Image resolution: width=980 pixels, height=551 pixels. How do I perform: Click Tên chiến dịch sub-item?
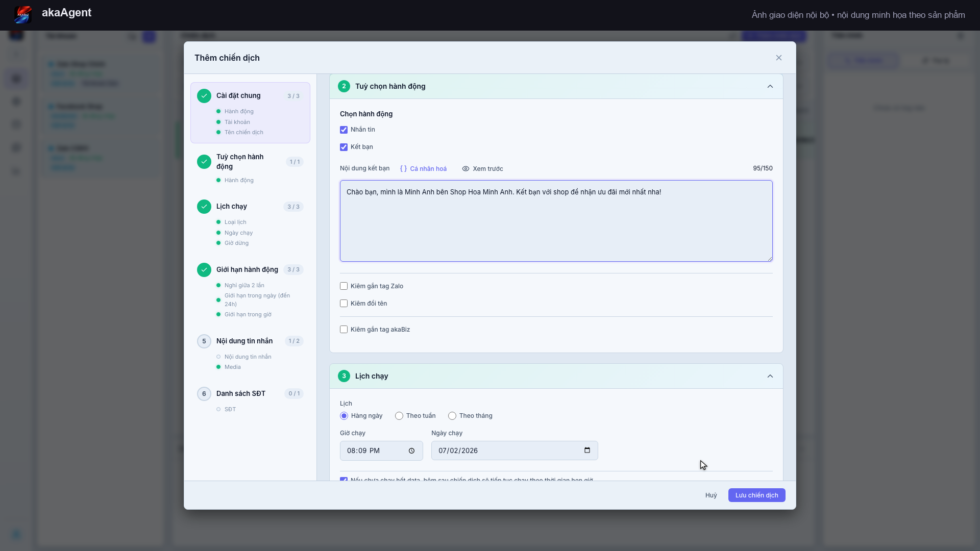[x=244, y=133]
